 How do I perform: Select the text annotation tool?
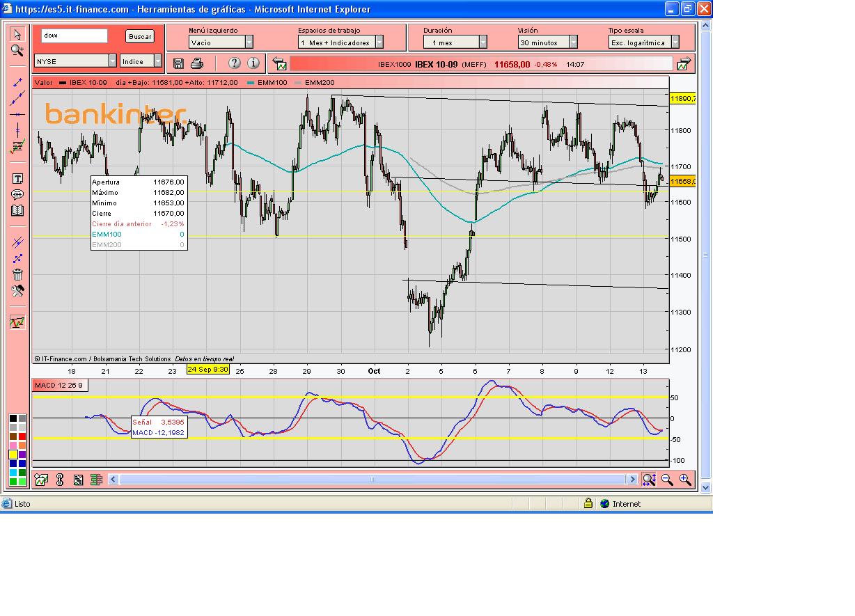click(17, 179)
